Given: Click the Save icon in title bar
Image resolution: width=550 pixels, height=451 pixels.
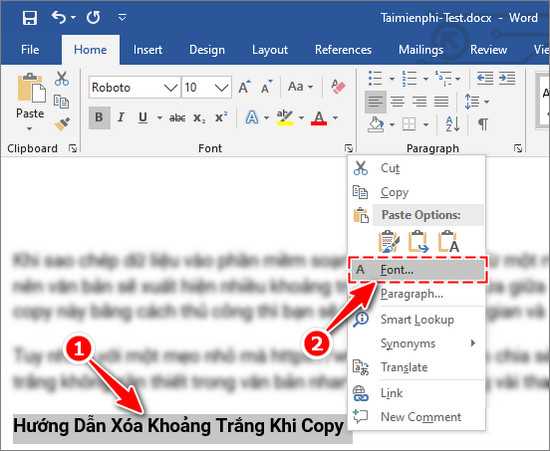Looking at the screenshot, I should click(x=30, y=18).
